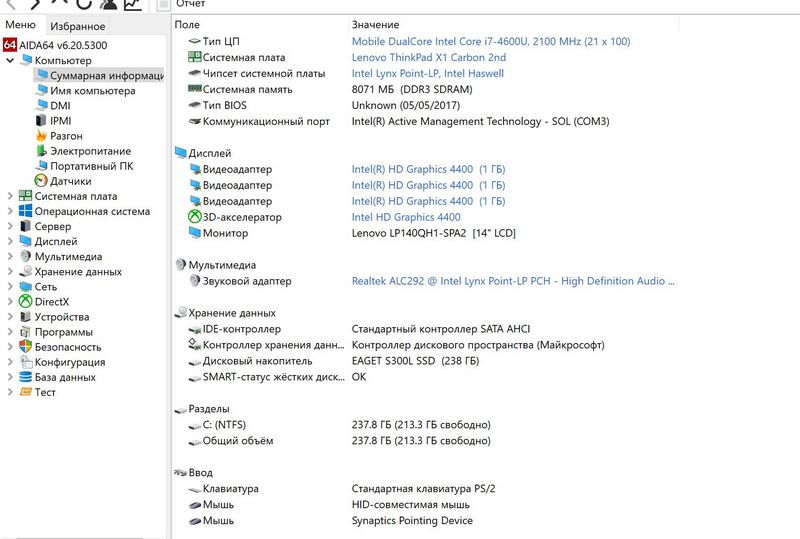Open the Lenovo ThinkPad X1 Carbon 2nd link
The image size is (800, 539).
coord(428,58)
